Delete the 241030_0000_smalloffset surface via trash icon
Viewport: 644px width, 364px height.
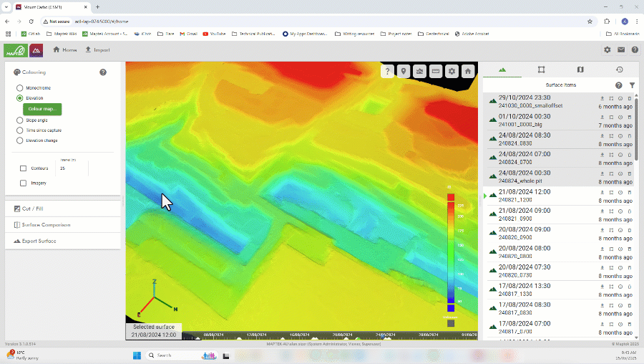coord(630,98)
